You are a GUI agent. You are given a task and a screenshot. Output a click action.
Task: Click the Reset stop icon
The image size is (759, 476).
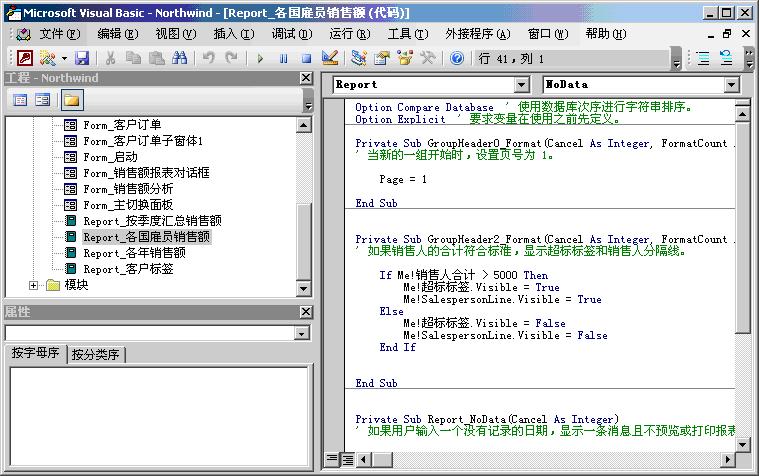[x=306, y=58]
